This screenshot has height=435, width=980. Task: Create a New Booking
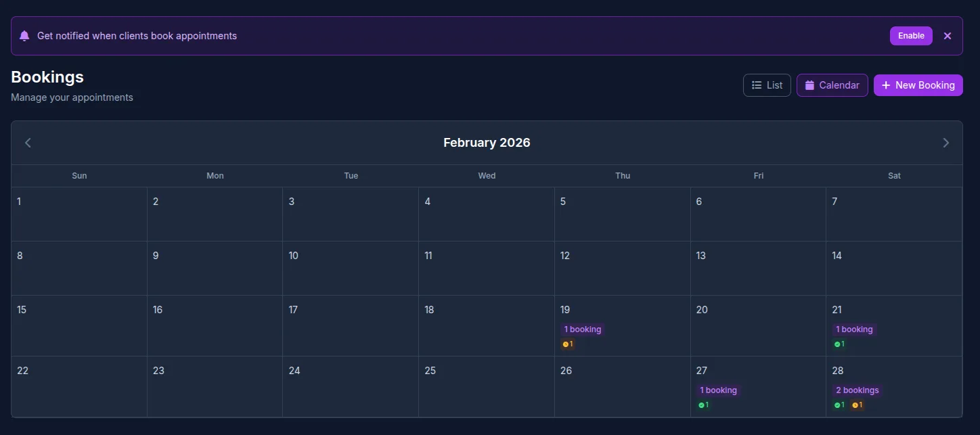tap(918, 85)
